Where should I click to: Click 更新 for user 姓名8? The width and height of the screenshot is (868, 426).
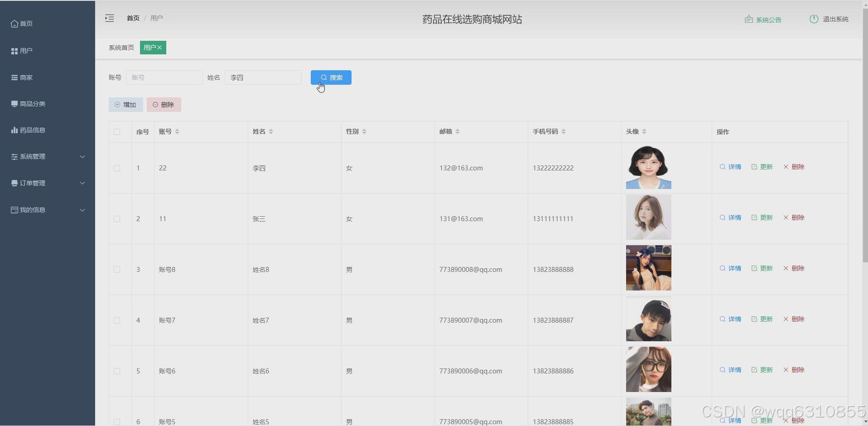point(762,268)
